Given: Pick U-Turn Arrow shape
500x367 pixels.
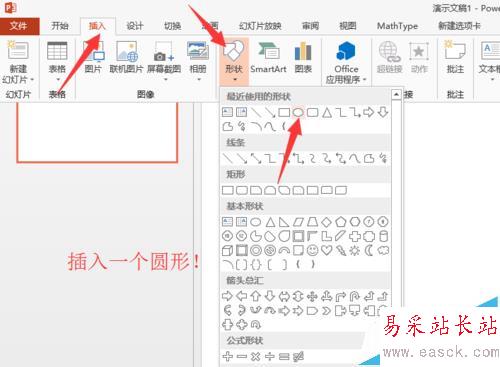Looking at the screenshot, I should tap(355, 296).
